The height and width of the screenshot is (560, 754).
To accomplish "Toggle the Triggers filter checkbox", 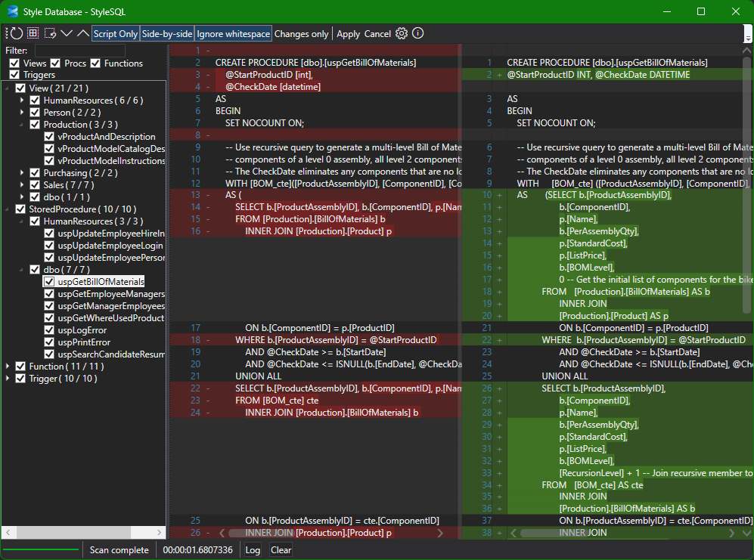I will pyautogui.click(x=15, y=75).
